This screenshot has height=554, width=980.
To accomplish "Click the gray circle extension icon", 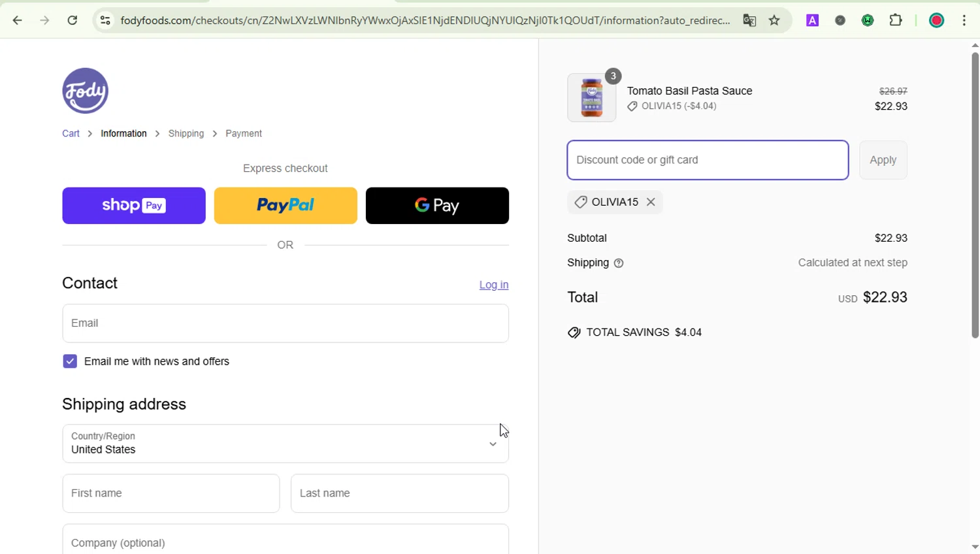I will (x=840, y=20).
